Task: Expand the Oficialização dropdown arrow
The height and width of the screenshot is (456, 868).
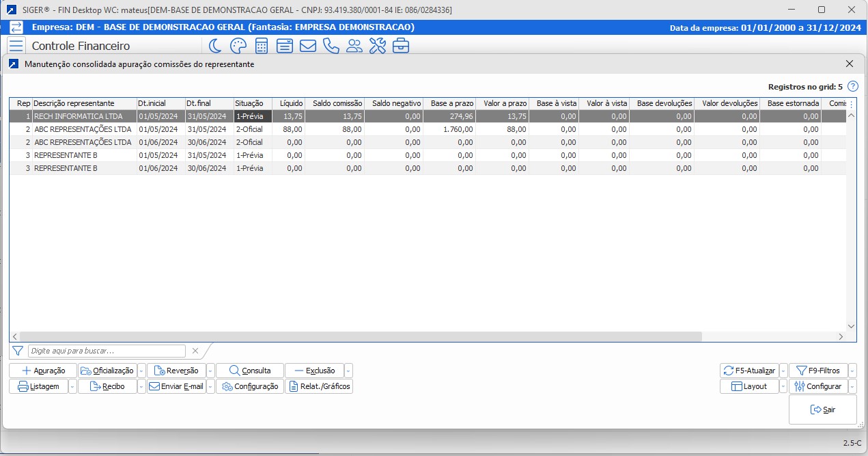Action: point(141,371)
